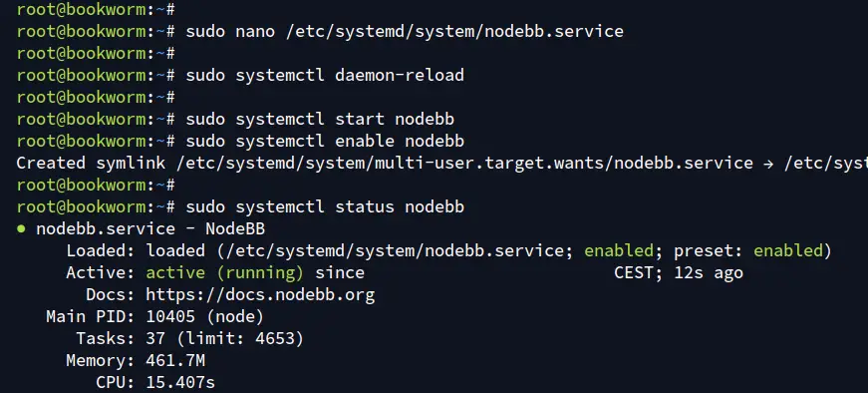Click the green status dot beside nodebb.service
Viewport: 868px width, 393px height.
(x=22, y=229)
